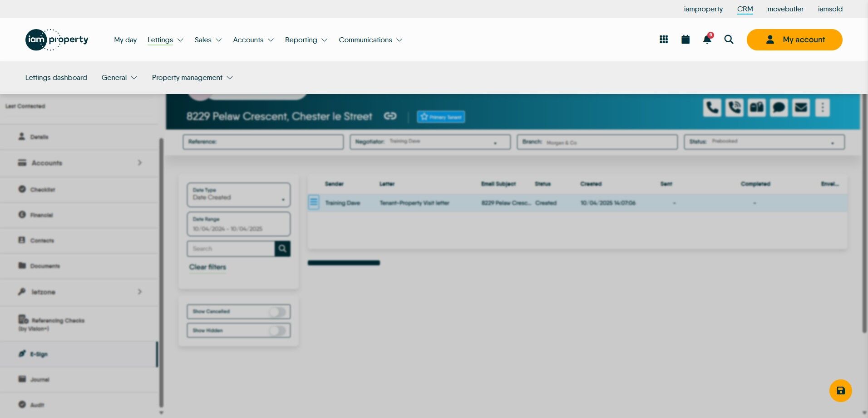Viewport: 868px width, 418px height.
Task: Click the '10/04/2025 14:07:06' cell
Action: [x=608, y=203]
